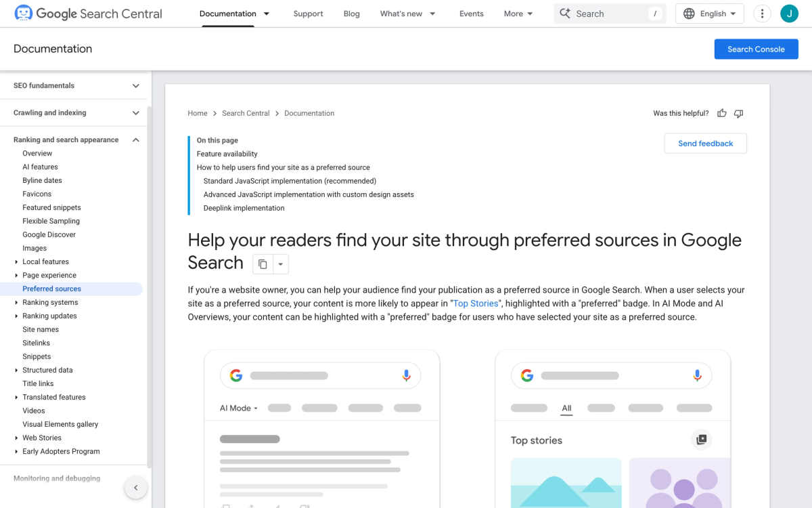Click the Monitoring and debugging section
This screenshot has width=812, height=508.
point(57,478)
